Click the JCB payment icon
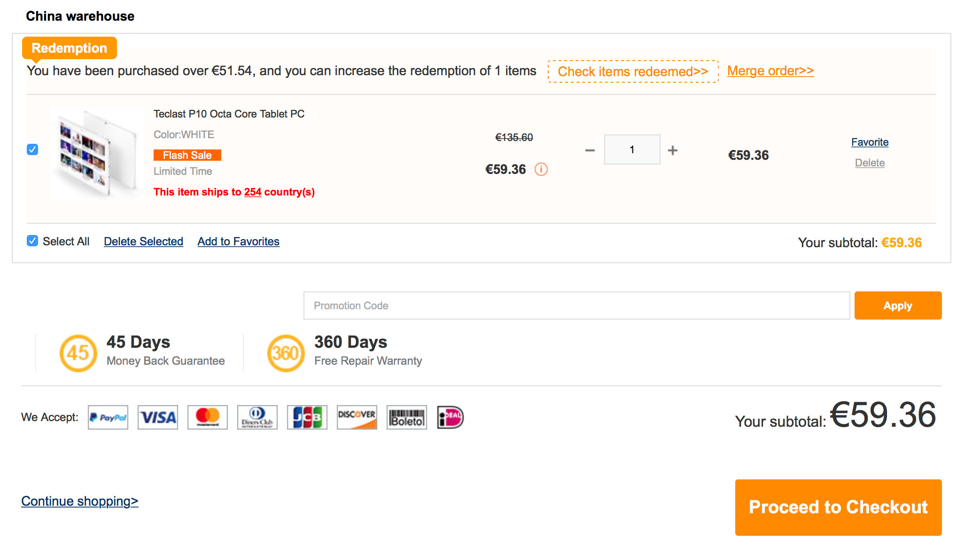Viewport: 980px width, 548px height. point(307,417)
